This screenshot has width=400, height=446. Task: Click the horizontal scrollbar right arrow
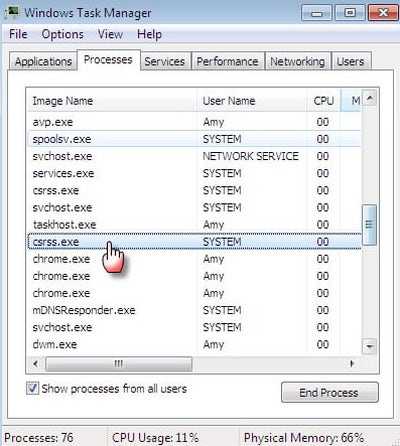coord(352,363)
